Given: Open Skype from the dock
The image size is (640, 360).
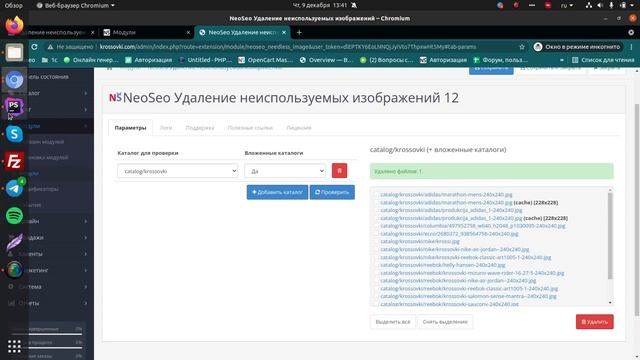Looking at the screenshot, I should (14, 134).
